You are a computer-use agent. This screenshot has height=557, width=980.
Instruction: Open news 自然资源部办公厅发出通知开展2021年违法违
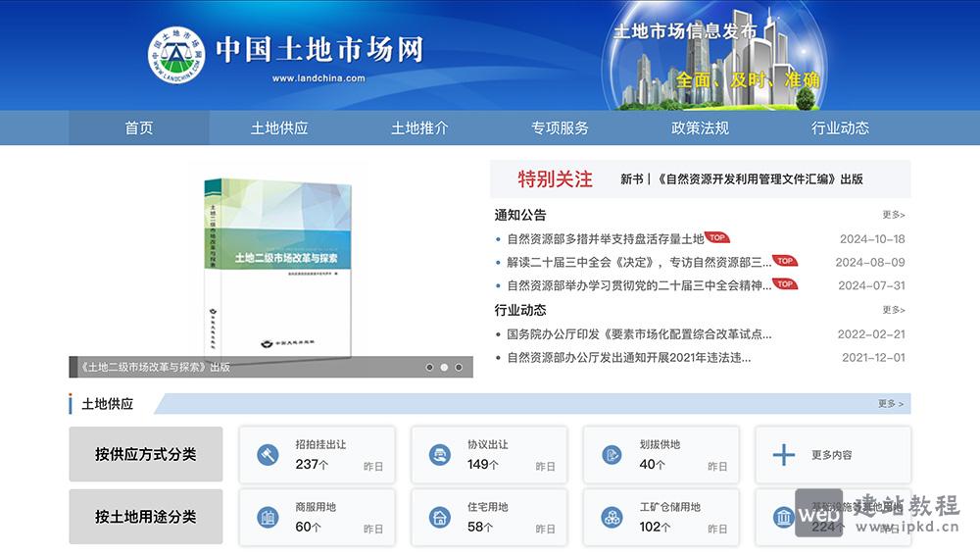click(x=629, y=358)
